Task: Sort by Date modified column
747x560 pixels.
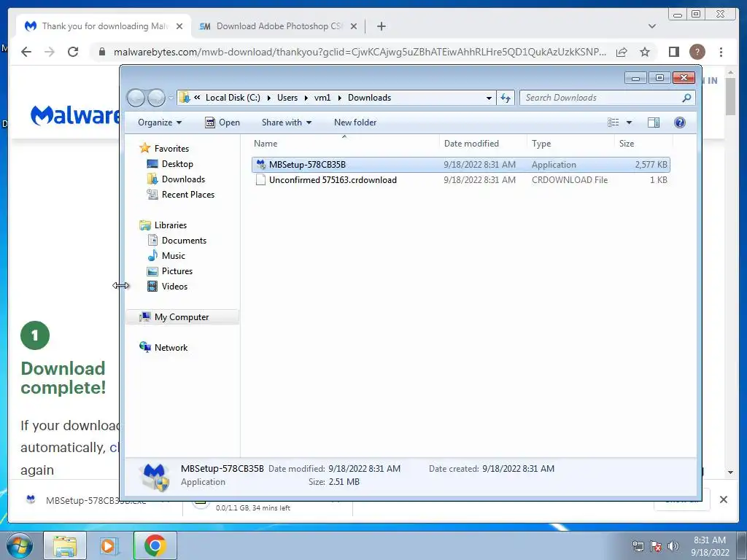Action: click(483, 144)
